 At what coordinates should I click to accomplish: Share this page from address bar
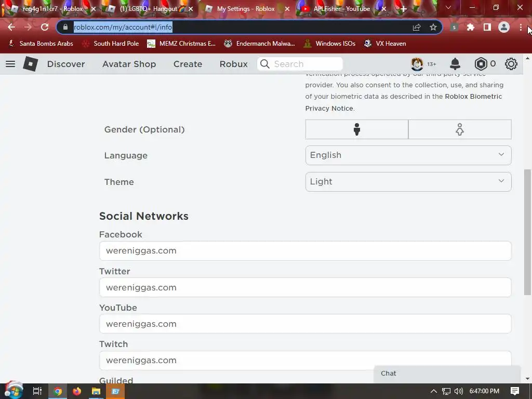[417, 27]
